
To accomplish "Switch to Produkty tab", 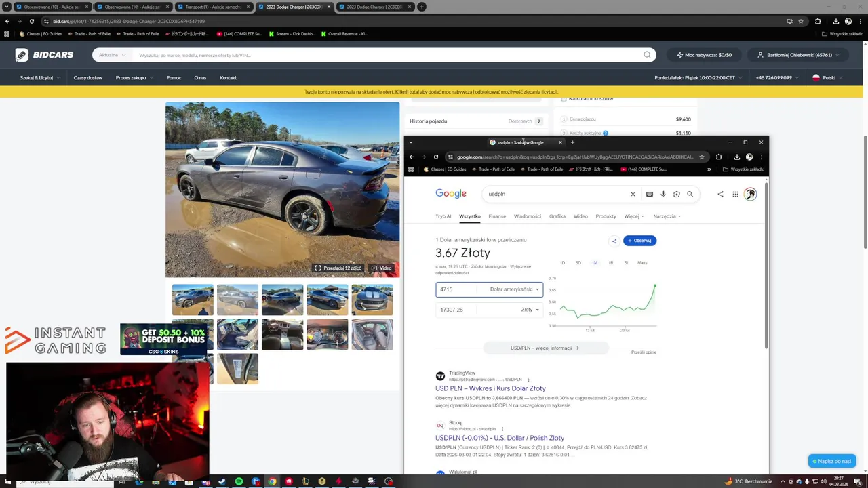I will coord(606,216).
